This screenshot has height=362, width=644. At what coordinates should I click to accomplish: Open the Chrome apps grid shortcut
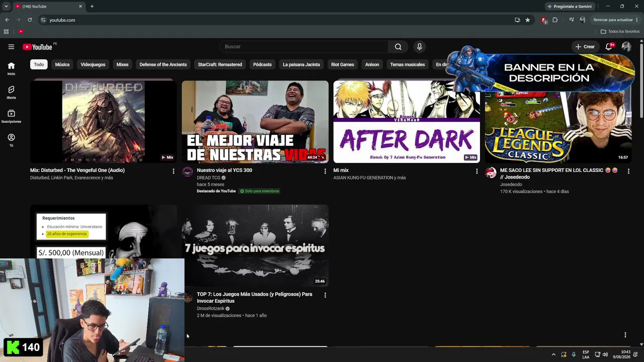6,32
